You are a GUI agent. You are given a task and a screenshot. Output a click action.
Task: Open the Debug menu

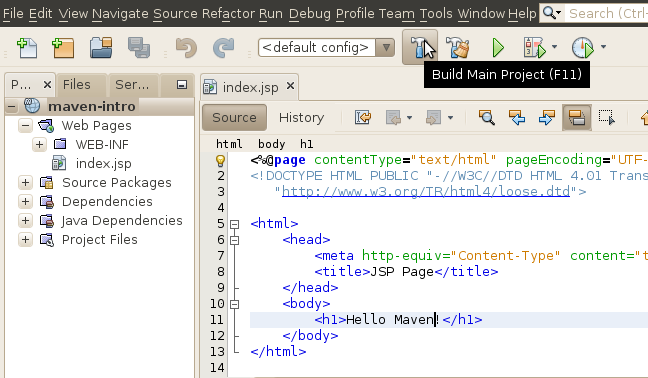pos(310,14)
